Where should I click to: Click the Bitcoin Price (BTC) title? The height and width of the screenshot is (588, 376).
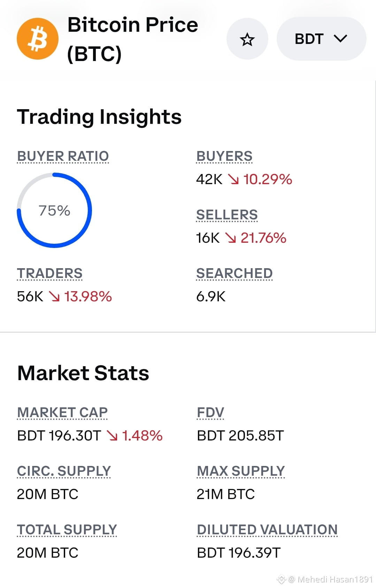tap(133, 39)
